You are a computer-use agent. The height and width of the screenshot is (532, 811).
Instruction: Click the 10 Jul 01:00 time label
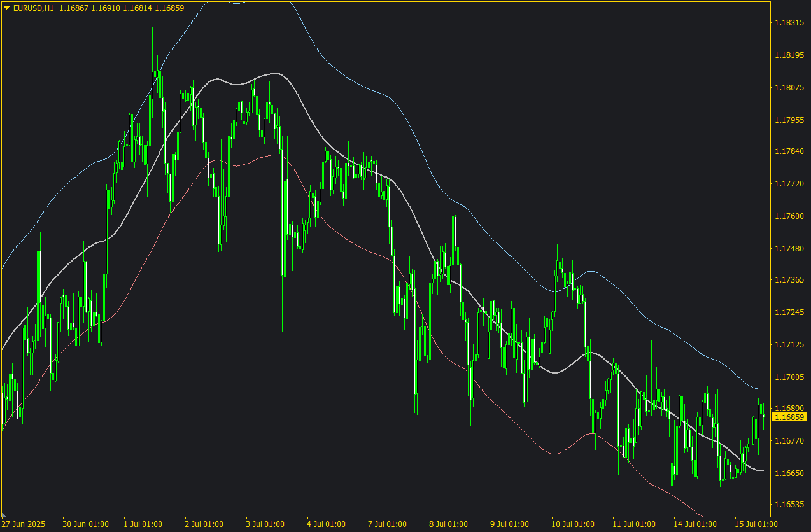pyautogui.click(x=572, y=524)
